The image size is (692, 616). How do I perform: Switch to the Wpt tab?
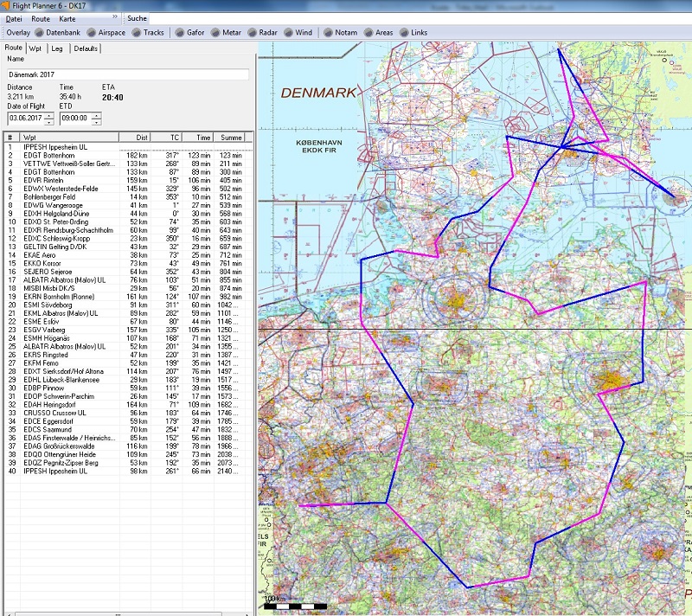tap(35, 48)
